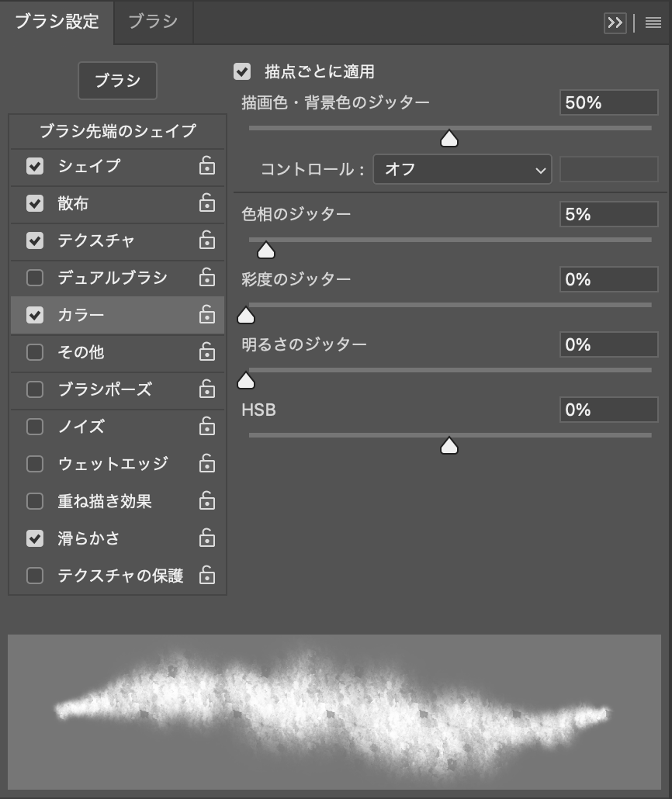The height and width of the screenshot is (799, 672).
Task: Switch to the ブラシ tab
Action: [x=153, y=22]
